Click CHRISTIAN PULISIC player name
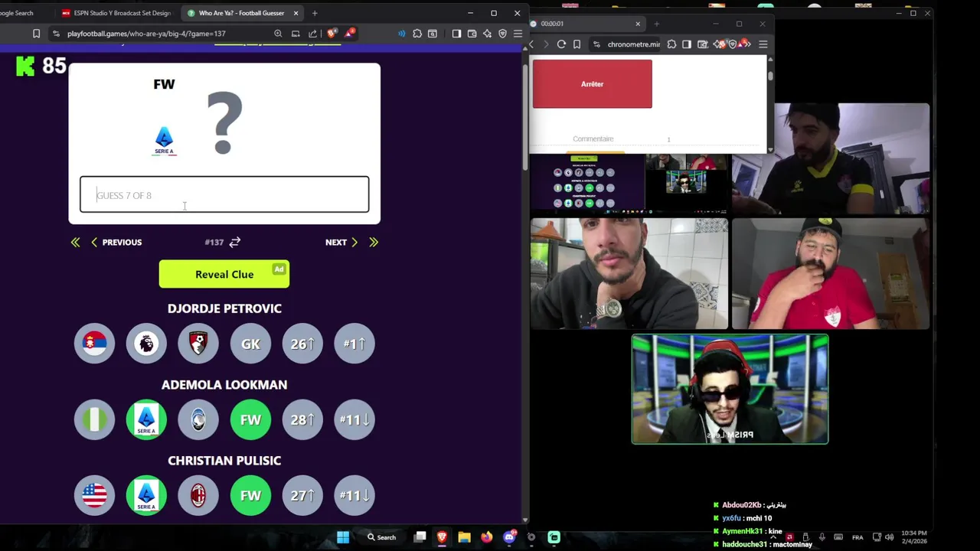Image resolution: width=980 pixels, height=551 pixels. 224,460
